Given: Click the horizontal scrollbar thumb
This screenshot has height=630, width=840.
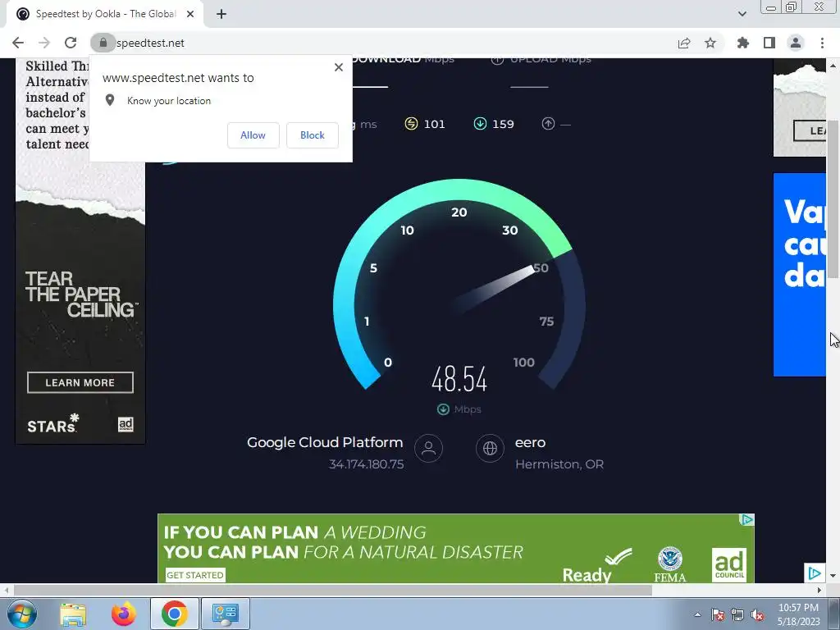Looking at the screenshot, I should [x=332, y=590].
